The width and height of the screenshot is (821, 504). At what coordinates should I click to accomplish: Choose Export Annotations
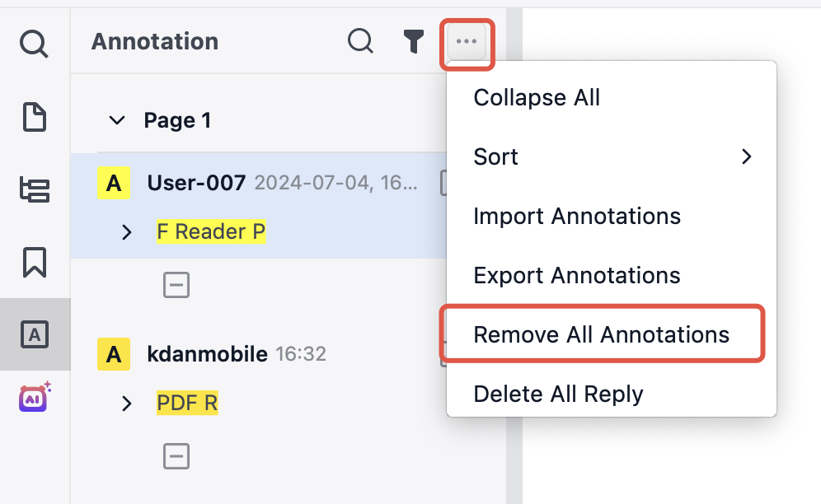pos(612,275)
